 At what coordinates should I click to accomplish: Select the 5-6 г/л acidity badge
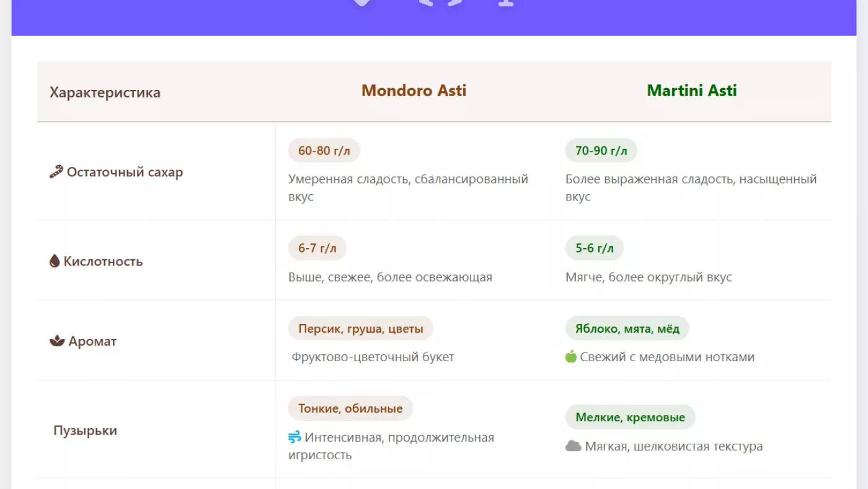coord(595,248)
